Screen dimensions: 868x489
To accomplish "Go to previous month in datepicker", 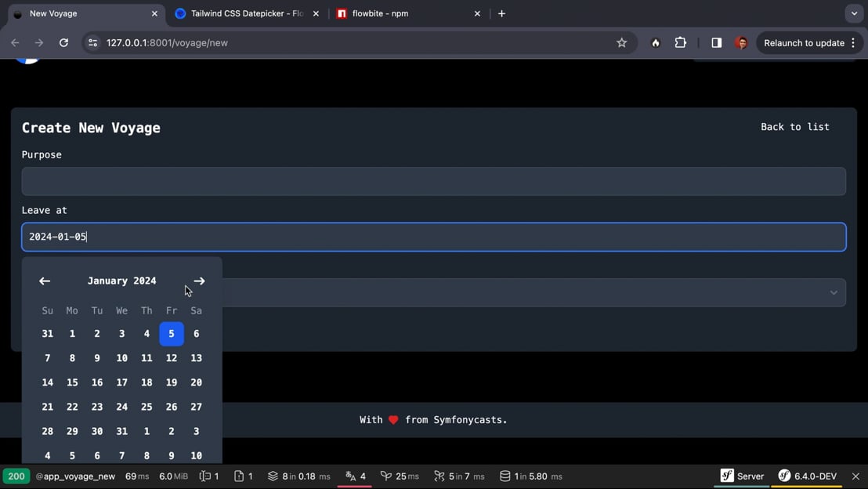I will (45, 281).
